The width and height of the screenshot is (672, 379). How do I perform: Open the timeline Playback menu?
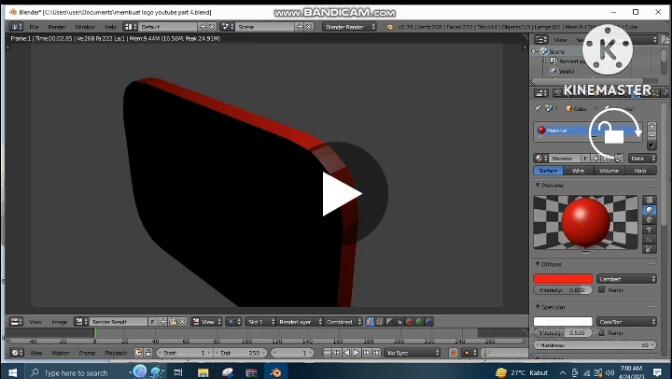tap(116, 353)
